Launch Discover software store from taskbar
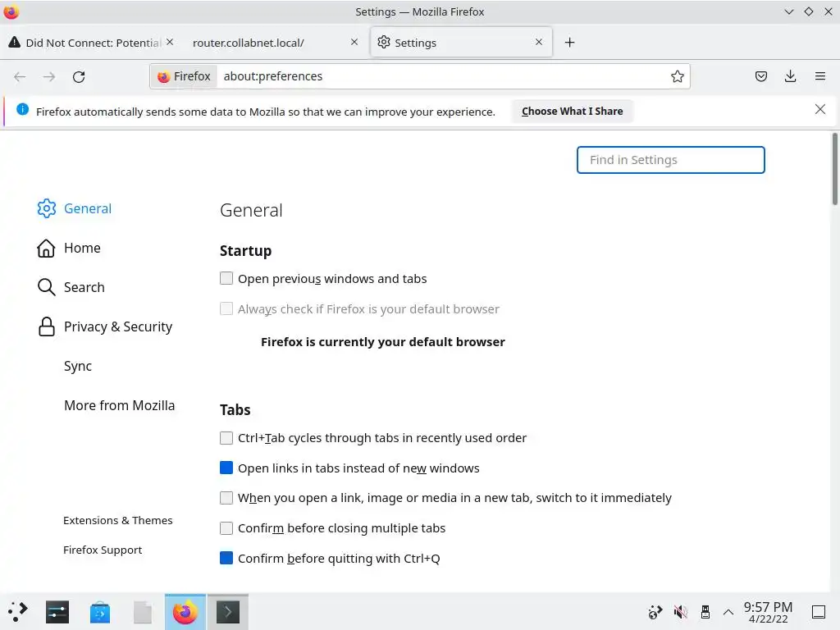840x630 pixels. tap(99, 612)
